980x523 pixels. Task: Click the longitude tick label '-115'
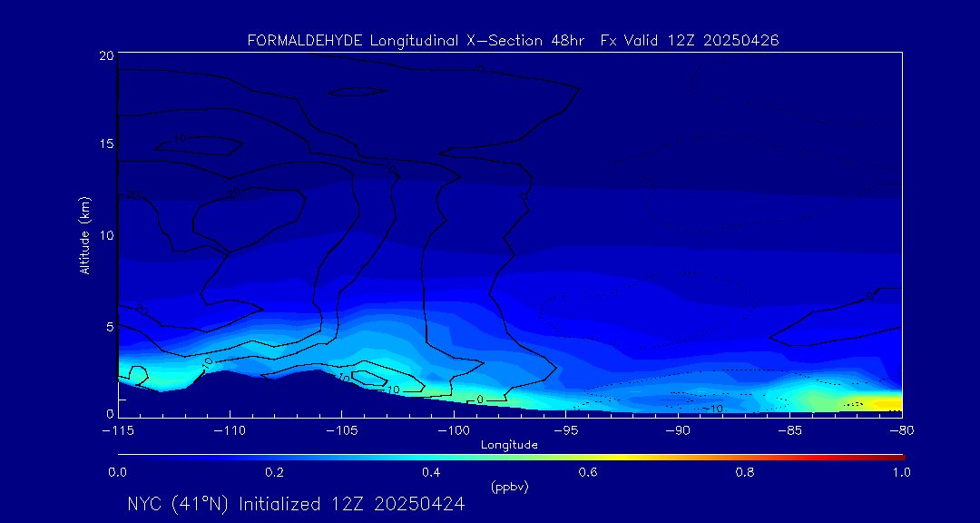point(118,431)
